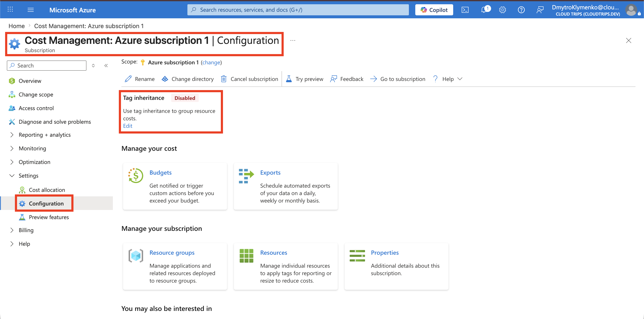644x319 pixels.
Task: Click the user account avatar
Action: [x=631, y=10]
